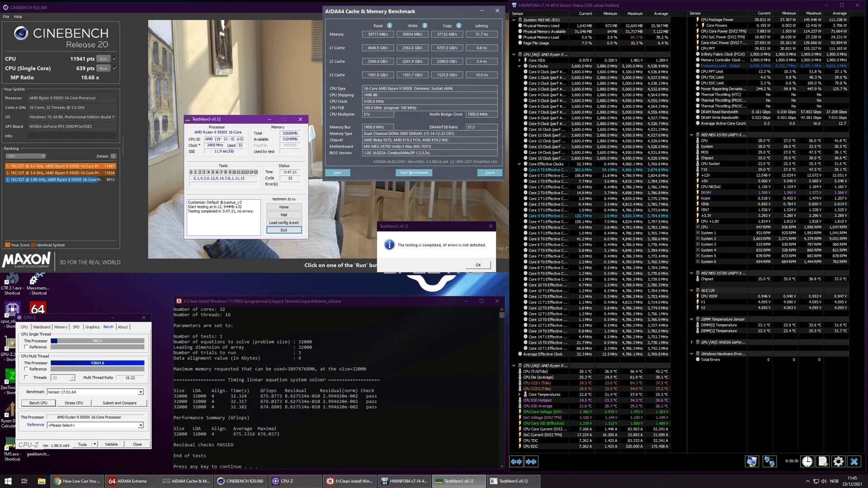Switch to Chrome 'How Low Can You' taskbar item

(x=78, y=481)
